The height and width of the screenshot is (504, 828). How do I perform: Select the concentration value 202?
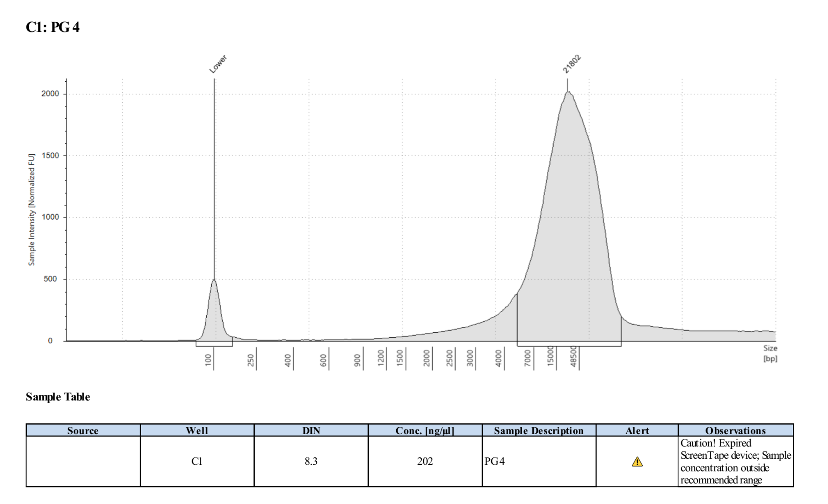pyautogui.click(x=425, y=462)
